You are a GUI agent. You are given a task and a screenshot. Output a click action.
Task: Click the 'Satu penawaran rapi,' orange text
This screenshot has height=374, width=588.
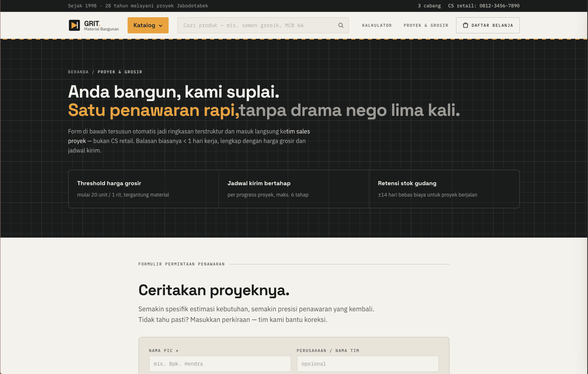154,110
